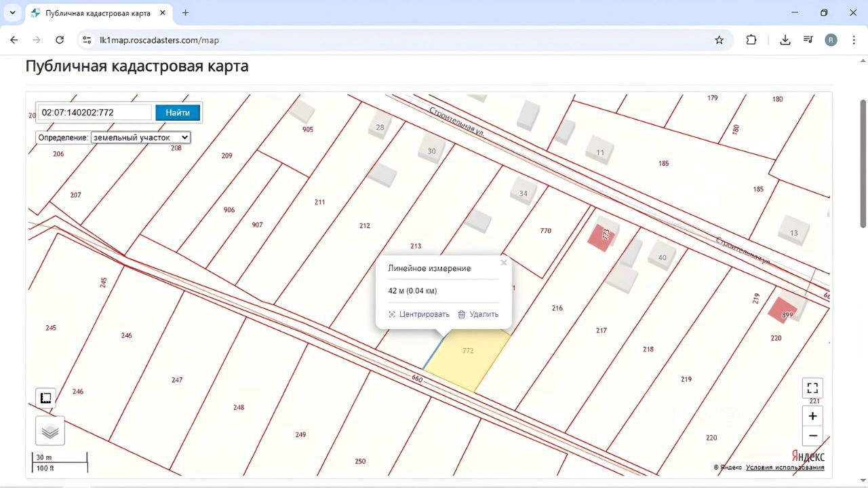
Task: Go back to the previous page
Action: (14, 40)
